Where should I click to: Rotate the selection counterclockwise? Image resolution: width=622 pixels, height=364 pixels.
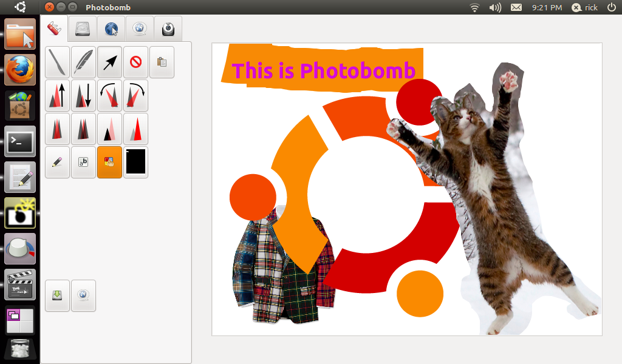click(110, 95)
